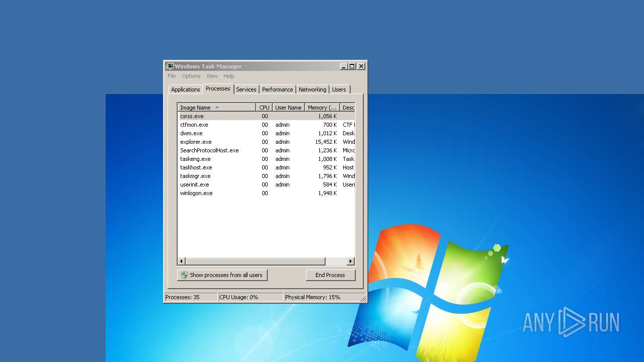Sort by Memory column header
The width and height of the screenshot is (644, 362).
coord(322,108)
